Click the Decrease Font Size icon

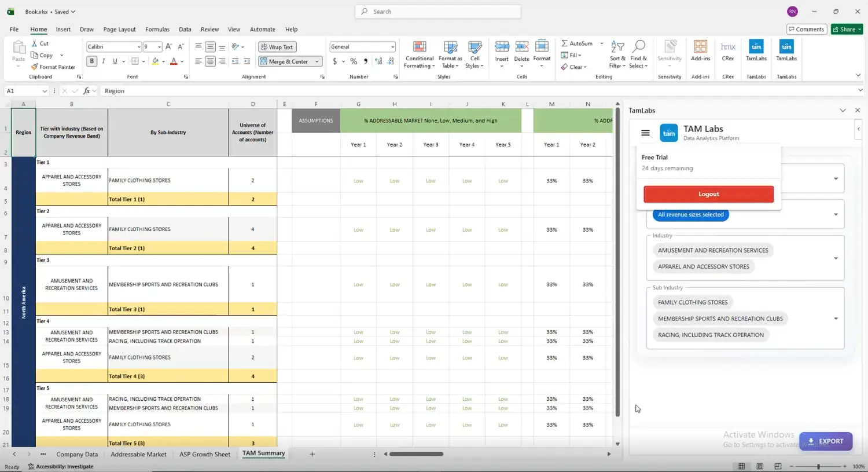[181, 46]
